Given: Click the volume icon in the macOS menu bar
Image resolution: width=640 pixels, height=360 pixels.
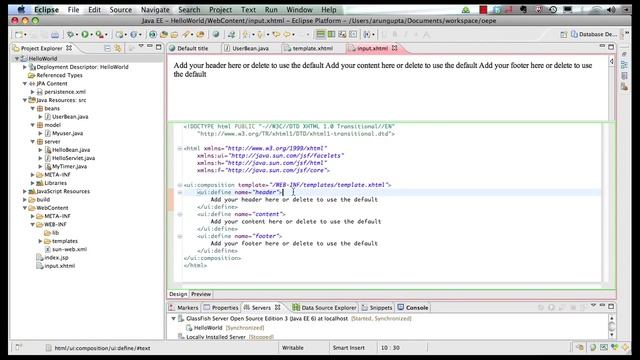Looking at the screenshot, I should [611, 9].
